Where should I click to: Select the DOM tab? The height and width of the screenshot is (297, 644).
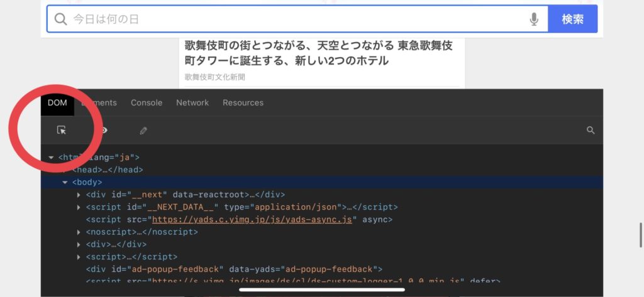57,102
